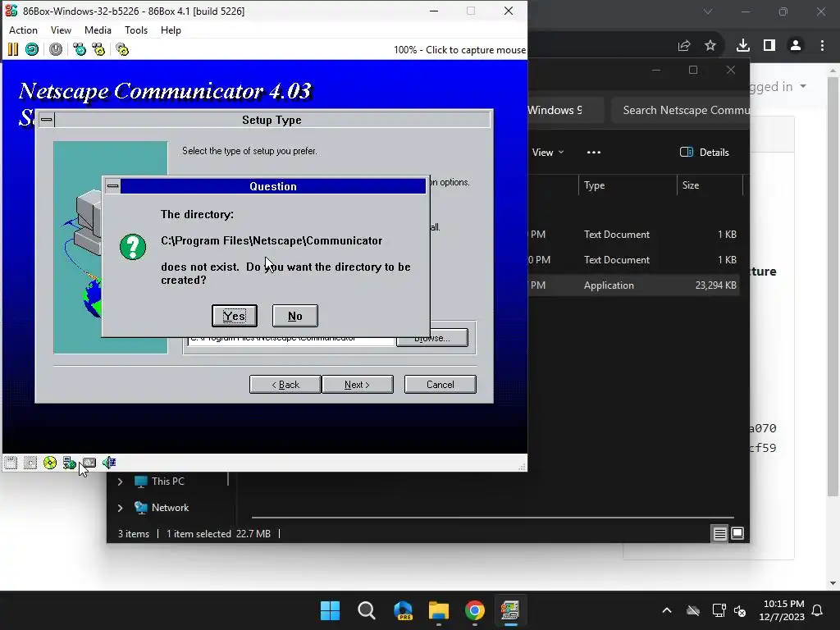
Task: Expand the This PC tree node
Action: click(x=120, y=482)
